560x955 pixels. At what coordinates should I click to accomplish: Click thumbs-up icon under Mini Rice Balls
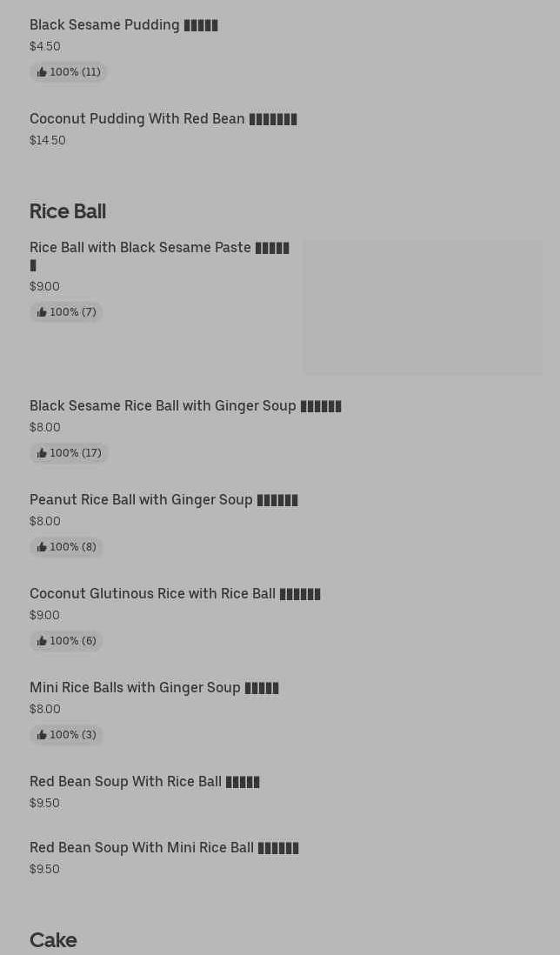pos(42,735)
